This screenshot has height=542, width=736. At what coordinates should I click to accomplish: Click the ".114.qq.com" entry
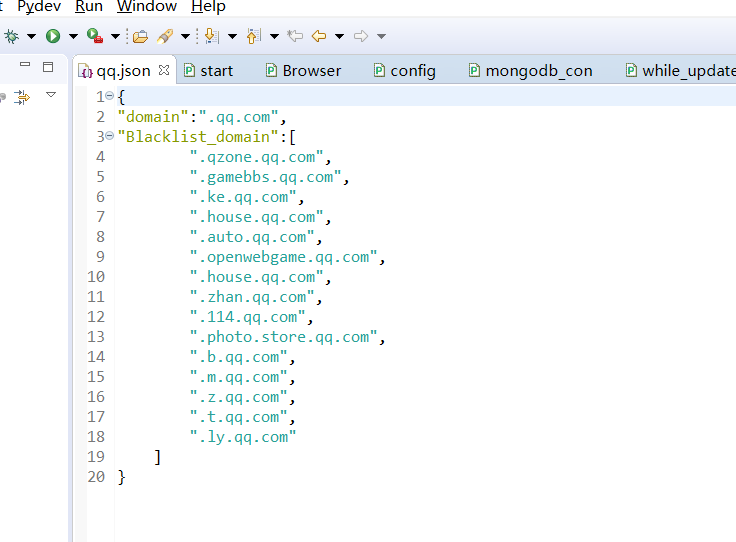248,317
